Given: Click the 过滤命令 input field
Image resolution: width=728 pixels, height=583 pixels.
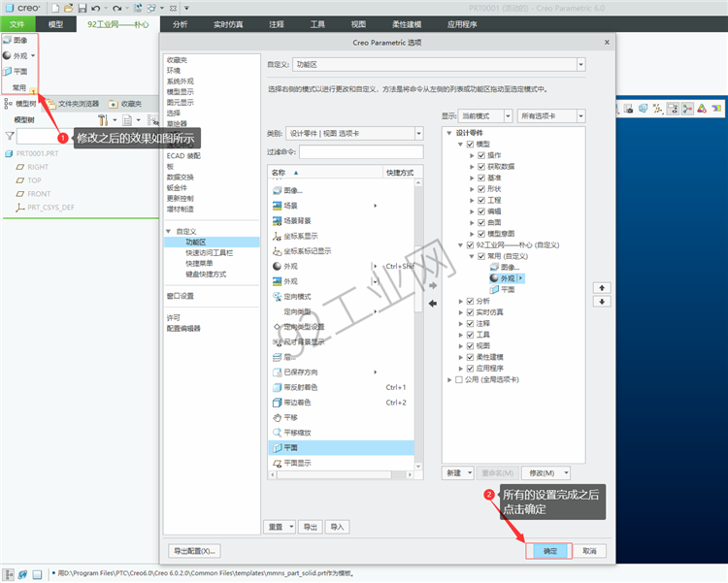Looking at the screenshot, I should pos(361,151).
